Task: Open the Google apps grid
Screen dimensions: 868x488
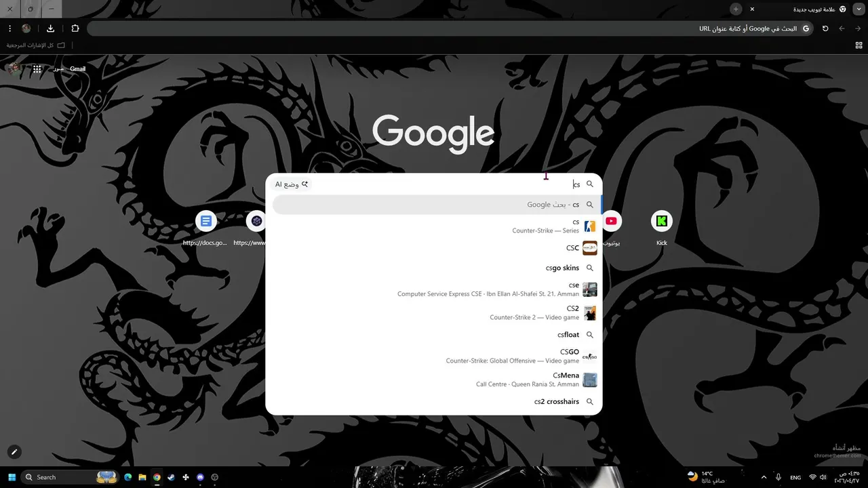Action: [x=37, y=68]
